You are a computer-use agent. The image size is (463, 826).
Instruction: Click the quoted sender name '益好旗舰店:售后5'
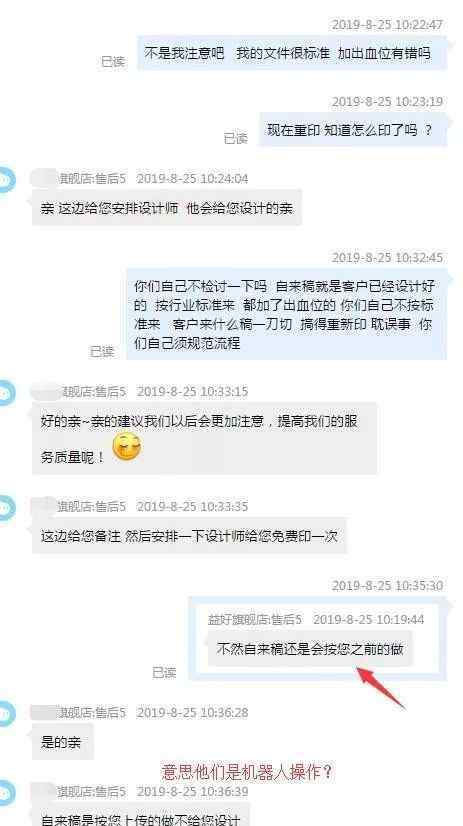coord(254,620)
